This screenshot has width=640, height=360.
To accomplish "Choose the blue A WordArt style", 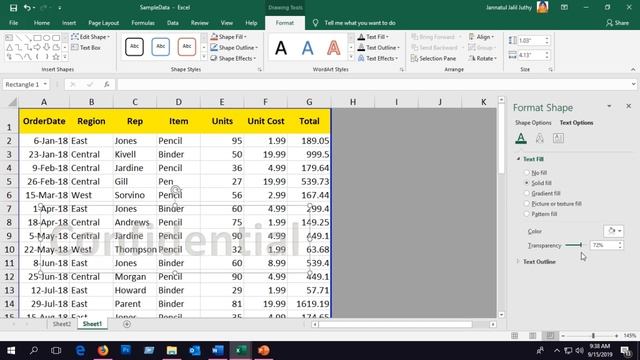I will coord(307,48).
